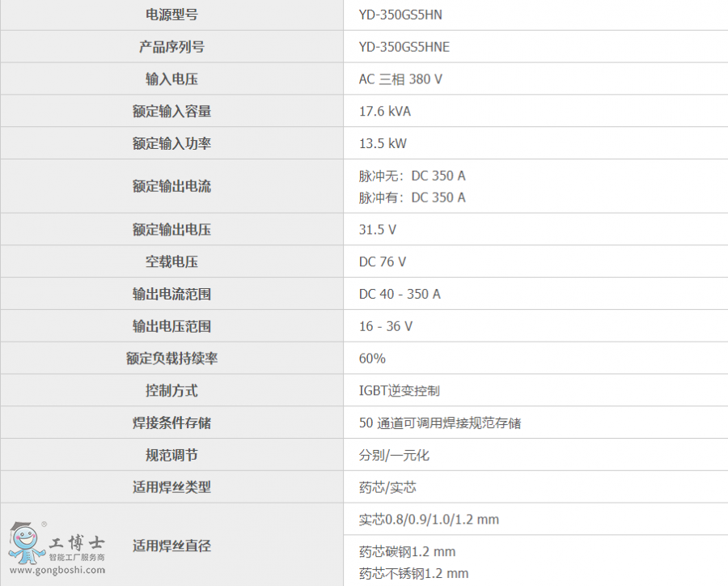Select the 16 - 36 V voltage range
This screenshot has width=728, height=586.
coord(385,326)
